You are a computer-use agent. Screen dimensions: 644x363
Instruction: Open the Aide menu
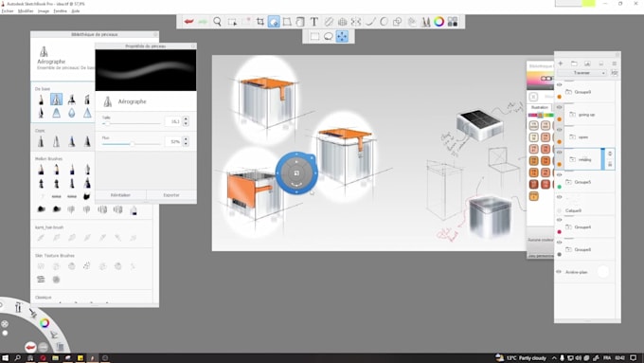click(76, 11)
